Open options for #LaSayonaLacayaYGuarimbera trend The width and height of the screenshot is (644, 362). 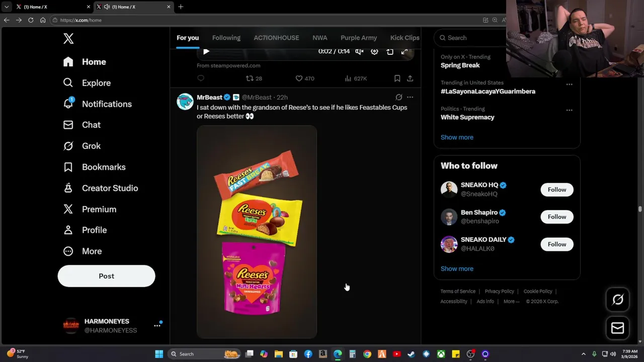pyautogui.click(x=569, y=84)
